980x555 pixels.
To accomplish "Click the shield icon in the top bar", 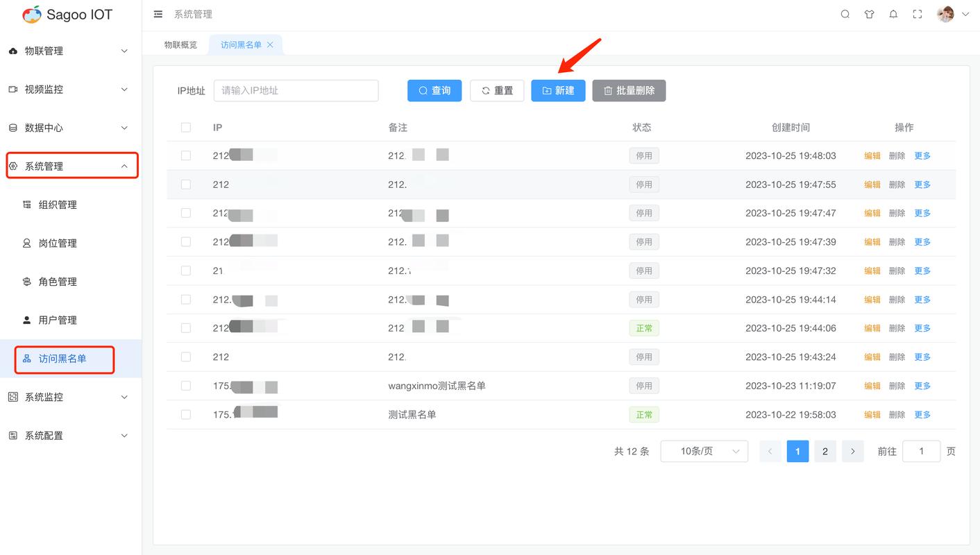I will point(869,13).
